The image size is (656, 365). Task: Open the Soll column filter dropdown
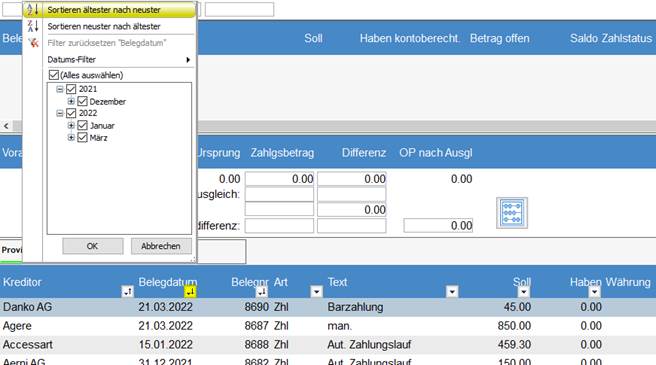[x=523, y=291]
